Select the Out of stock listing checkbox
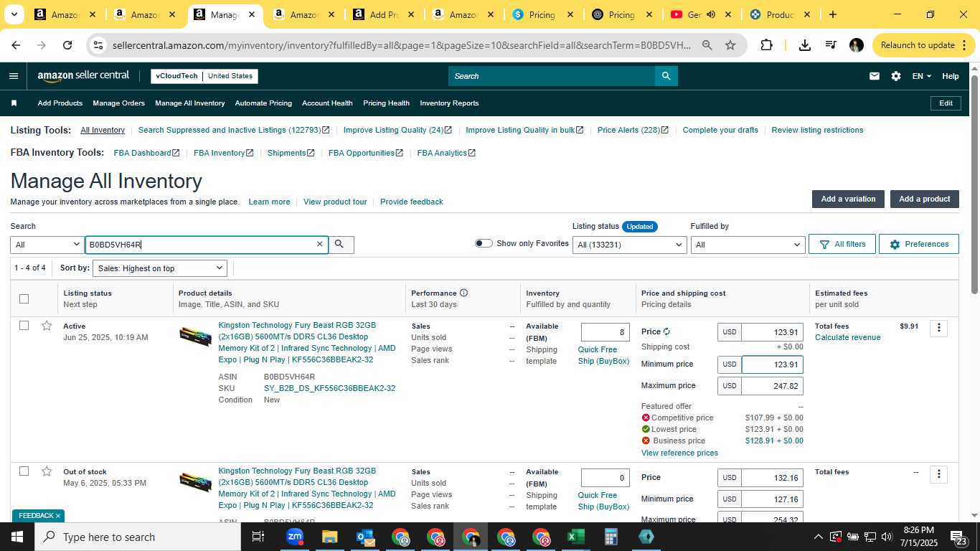This screenshot has width=980, height=551. pyautogui.click(x=24, y=471)
